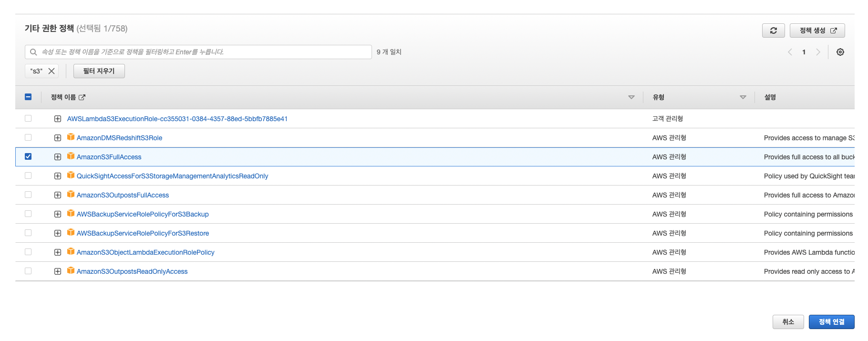Click the orange box icon of AmazonS3ObjectLambdaExecutionRolePolicy

(x=71, y=252)
